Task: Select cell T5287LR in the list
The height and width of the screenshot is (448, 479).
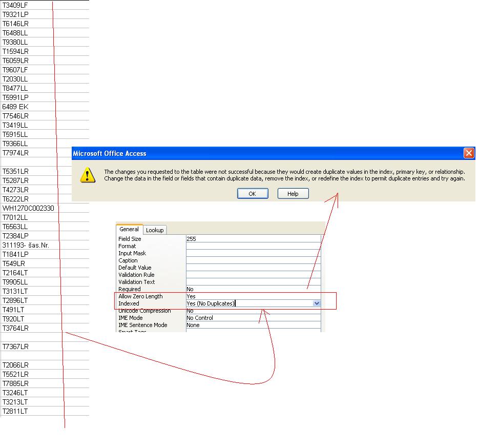Action: [36, 180]
